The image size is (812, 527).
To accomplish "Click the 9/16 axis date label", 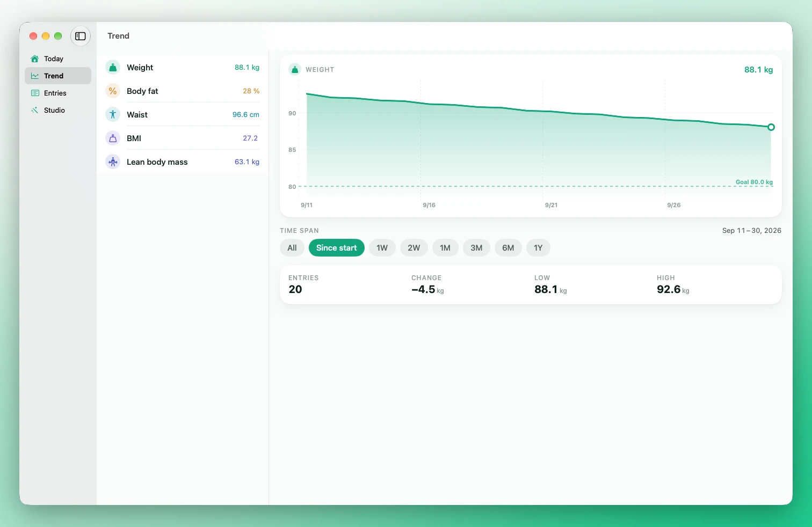I will (429, 205).
